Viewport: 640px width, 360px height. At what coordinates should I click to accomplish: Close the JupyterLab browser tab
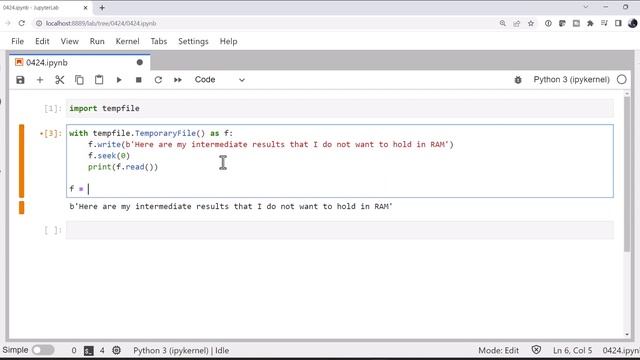click(x=85, y=7)
